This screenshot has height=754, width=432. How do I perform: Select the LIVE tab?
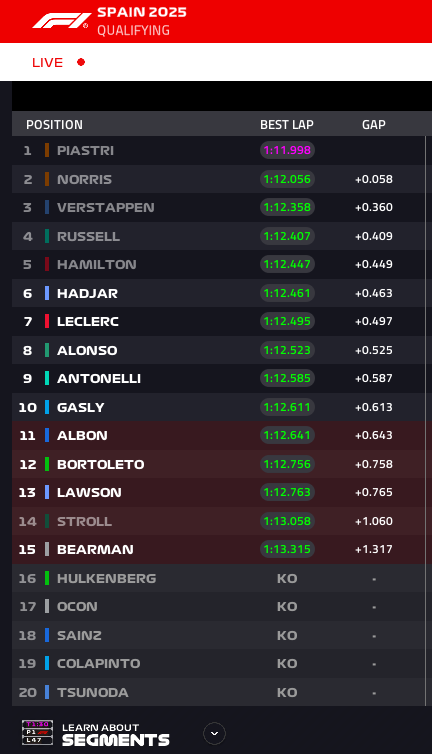click(48, 63)
